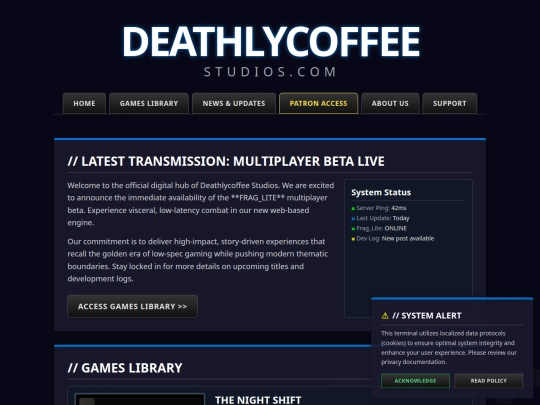Click 'Dev Log: New post available' text
The width and height of the screenshot is (540, 405).
(x=395, y=238)
